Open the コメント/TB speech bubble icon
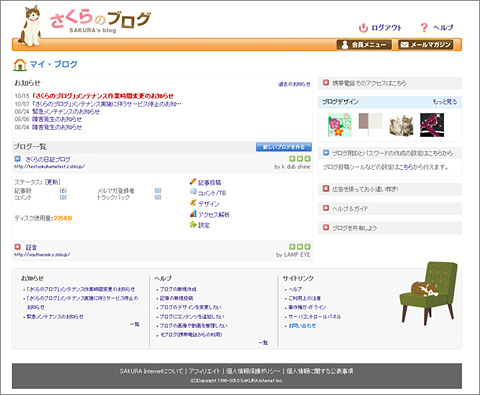The image size is (480, 395). point(193,192)
